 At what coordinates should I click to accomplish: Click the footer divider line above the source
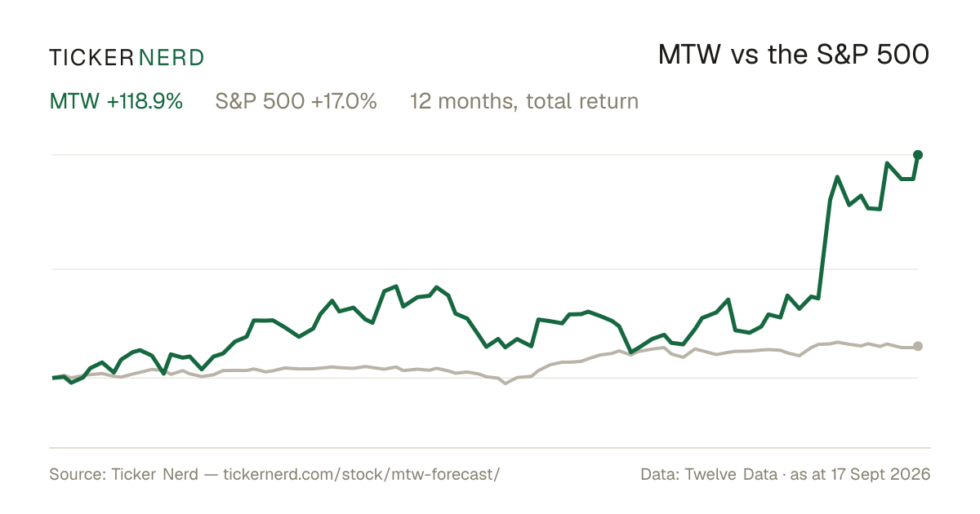pos(490,447)
